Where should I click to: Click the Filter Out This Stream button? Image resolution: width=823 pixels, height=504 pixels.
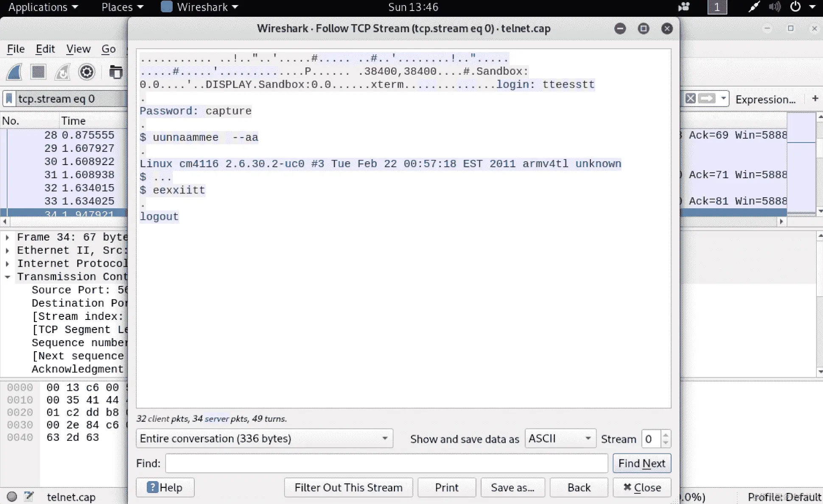348,487
